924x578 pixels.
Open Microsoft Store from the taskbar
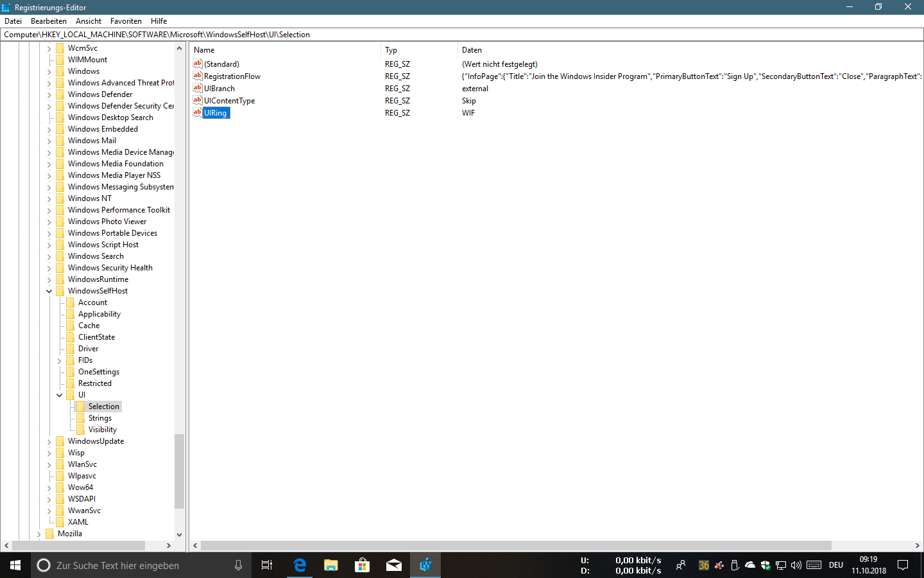[363, 565]
